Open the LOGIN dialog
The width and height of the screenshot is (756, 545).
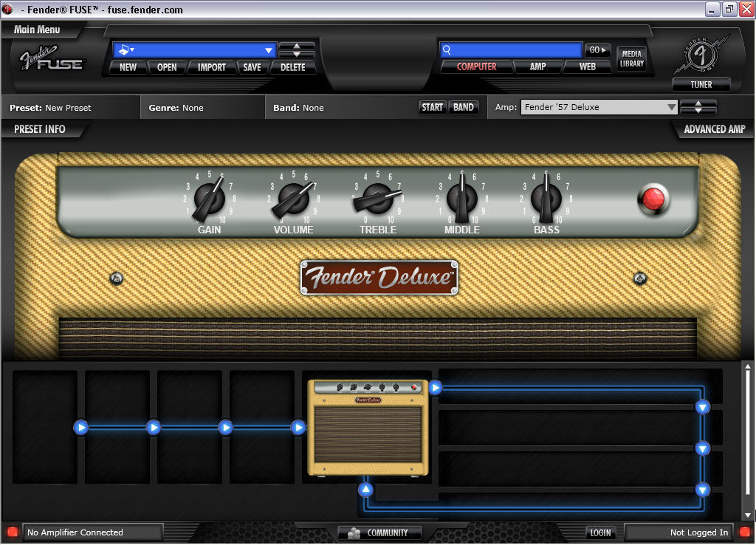click(600, 532)
